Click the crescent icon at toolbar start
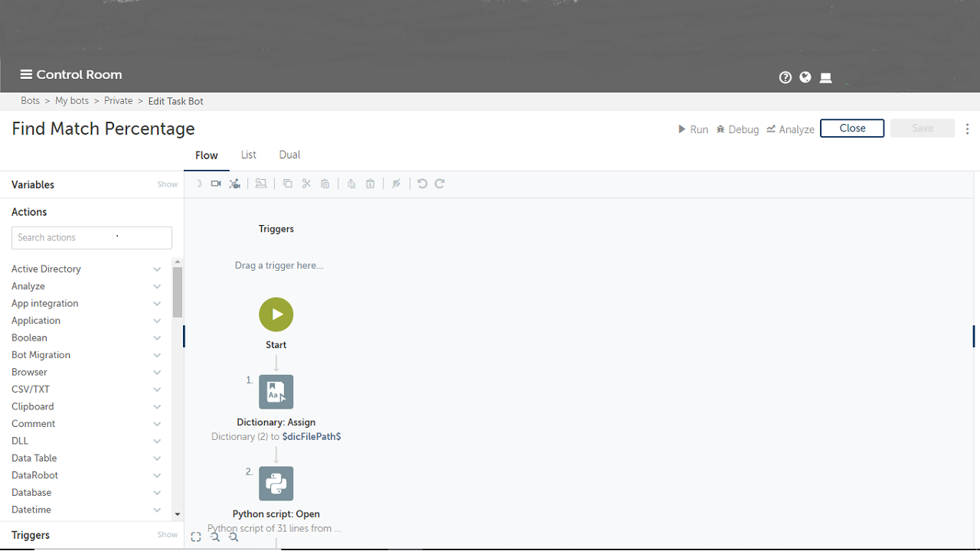Image resolution: width=980 pixels, height=551 pixels. [x=198, y=184]
